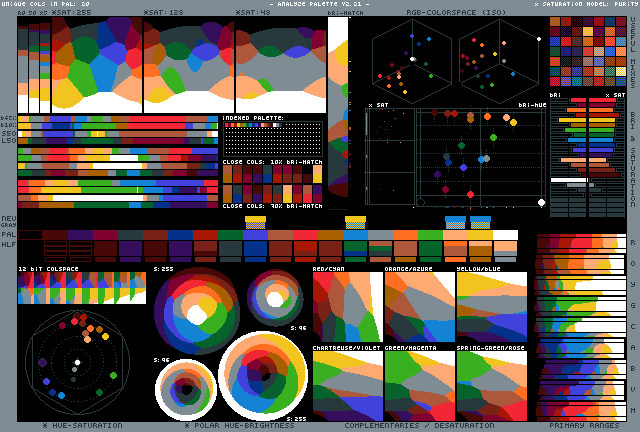This screenshot has height=432, width=640.
Task: Select the Green/Magenta chart
Action: [419, 385]
